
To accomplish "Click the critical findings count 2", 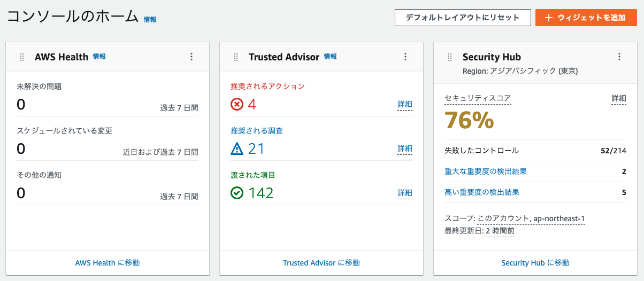I will [624, 171].
